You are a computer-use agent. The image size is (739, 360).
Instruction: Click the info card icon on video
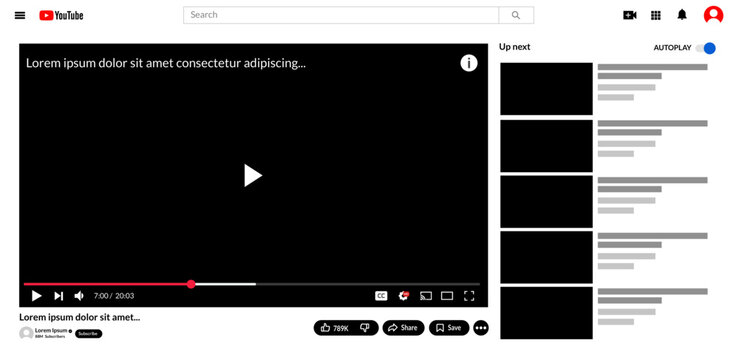pos(469,63)
